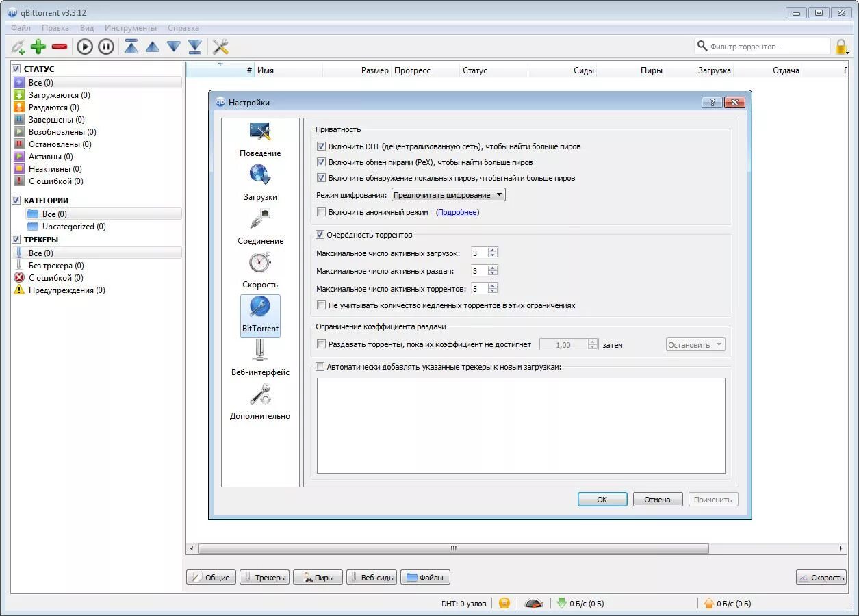Toggle Включить DHT checkbox

pos(322,146)
